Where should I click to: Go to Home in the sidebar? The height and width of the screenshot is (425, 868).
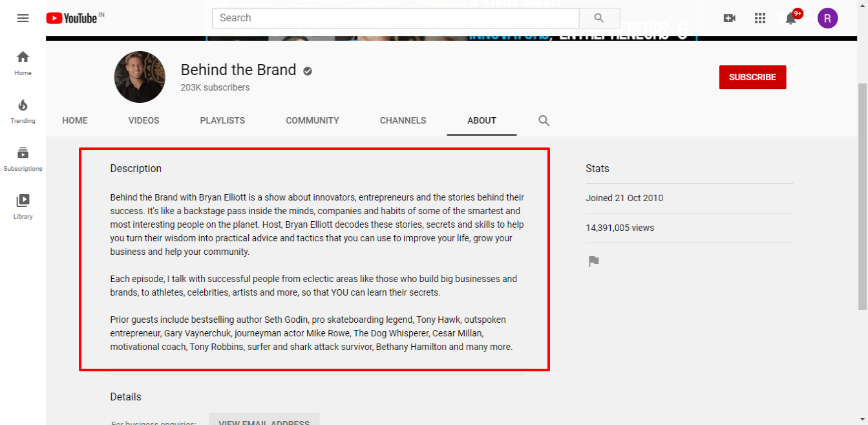[x=23, y=63]
